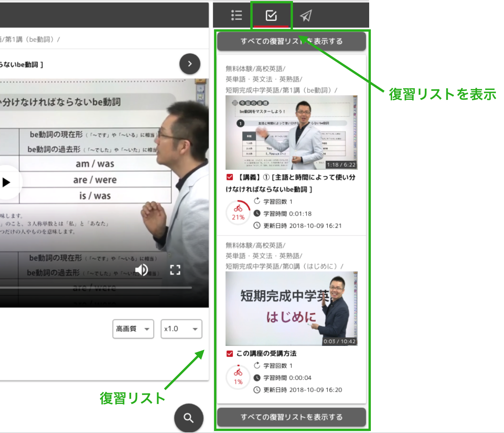
Task: Open the paper plane send tab
Action: (306, 15)
